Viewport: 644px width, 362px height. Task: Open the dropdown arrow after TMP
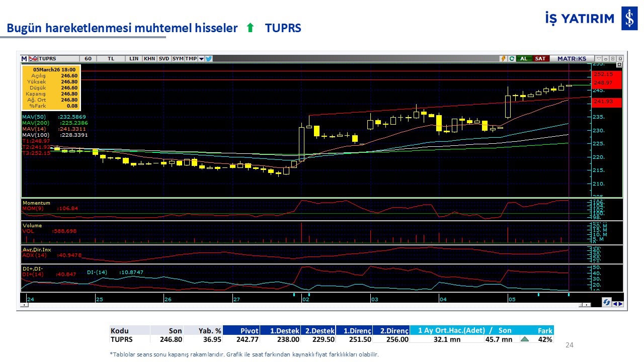click(201, 59)
